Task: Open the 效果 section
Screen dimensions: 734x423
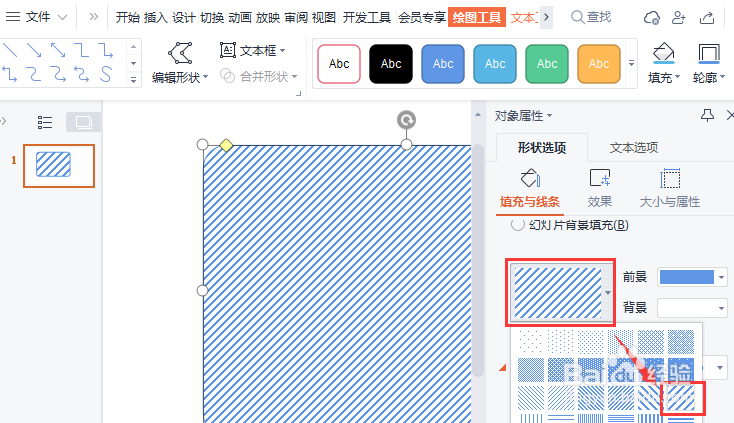Action: click(x=600, y=189)
